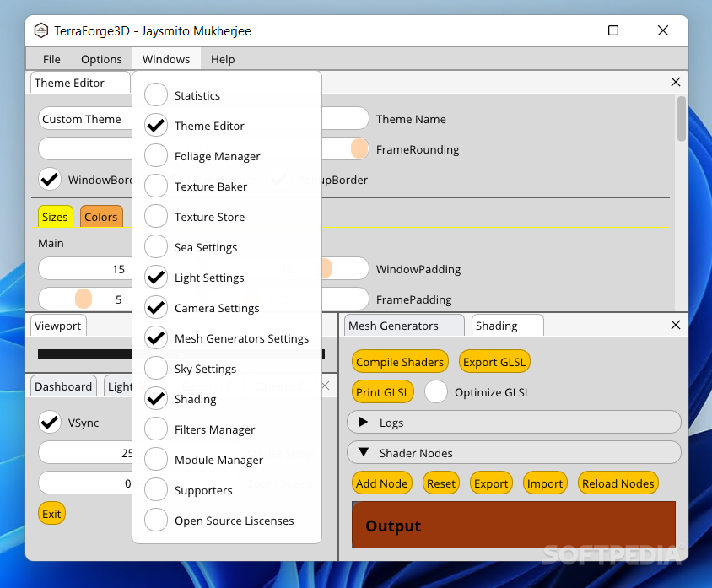Uncheck Mesh Generators Settings entry
Viewport: 712px width, 588px height.
point(156,338)
